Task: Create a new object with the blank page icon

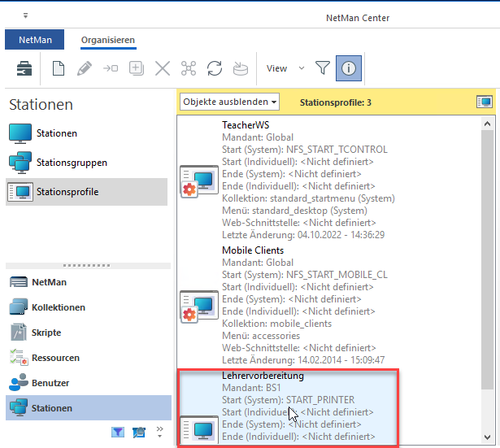Action: tap(59, 69)
